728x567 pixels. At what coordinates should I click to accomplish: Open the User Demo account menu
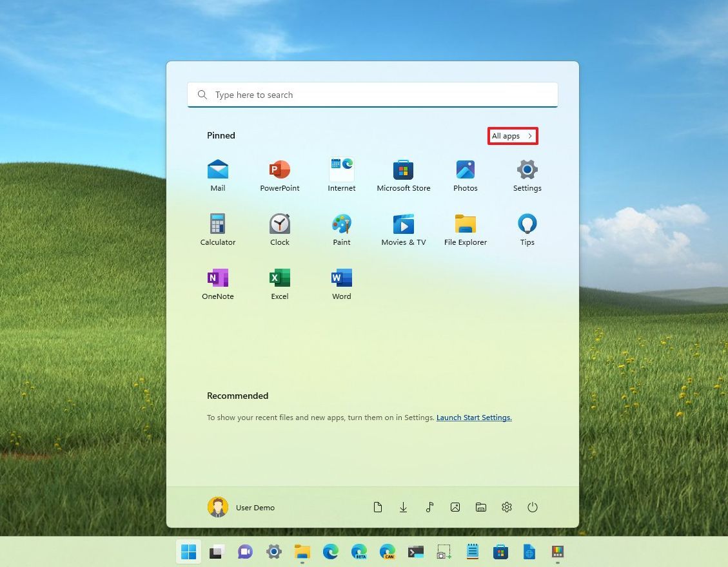pos(241,507)
